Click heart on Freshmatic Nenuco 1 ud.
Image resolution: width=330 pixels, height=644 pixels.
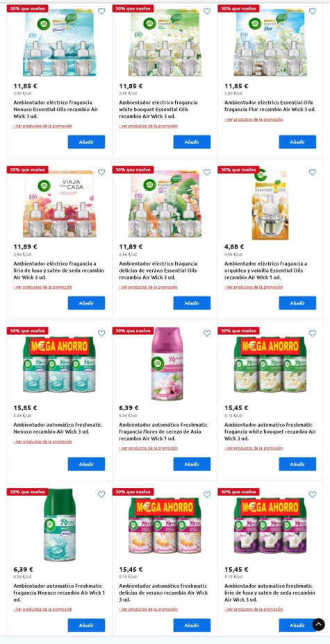[101, 494]
